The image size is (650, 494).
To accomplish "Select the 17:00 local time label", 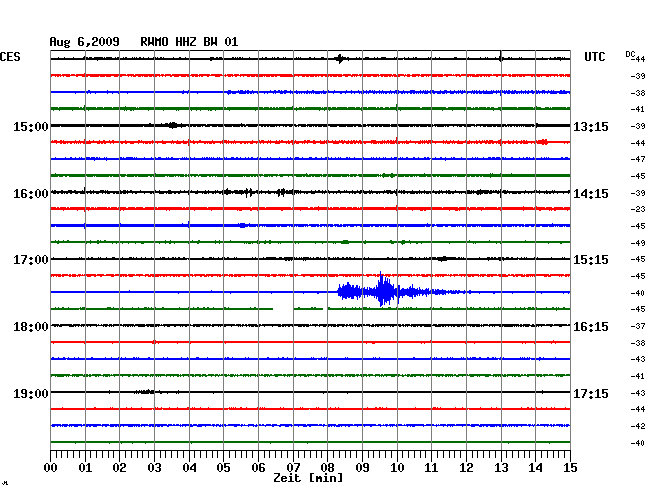I will (x=31, y=260).
